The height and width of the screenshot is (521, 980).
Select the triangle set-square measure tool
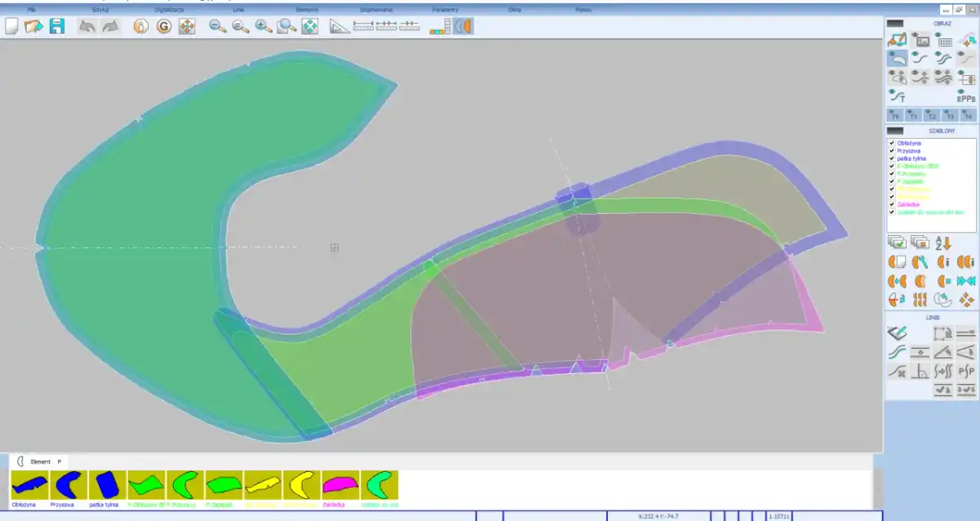(x=340, y=27)
